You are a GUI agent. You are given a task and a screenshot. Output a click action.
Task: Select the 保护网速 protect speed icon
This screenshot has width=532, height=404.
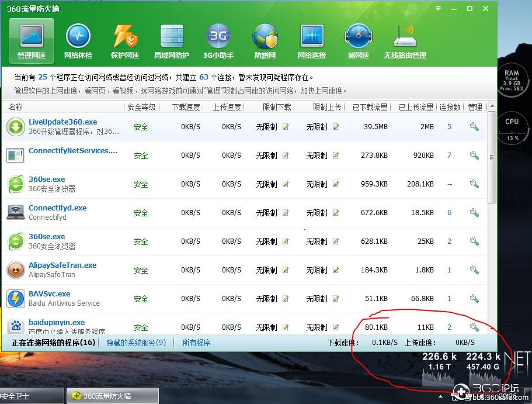(x=124, y=40)
